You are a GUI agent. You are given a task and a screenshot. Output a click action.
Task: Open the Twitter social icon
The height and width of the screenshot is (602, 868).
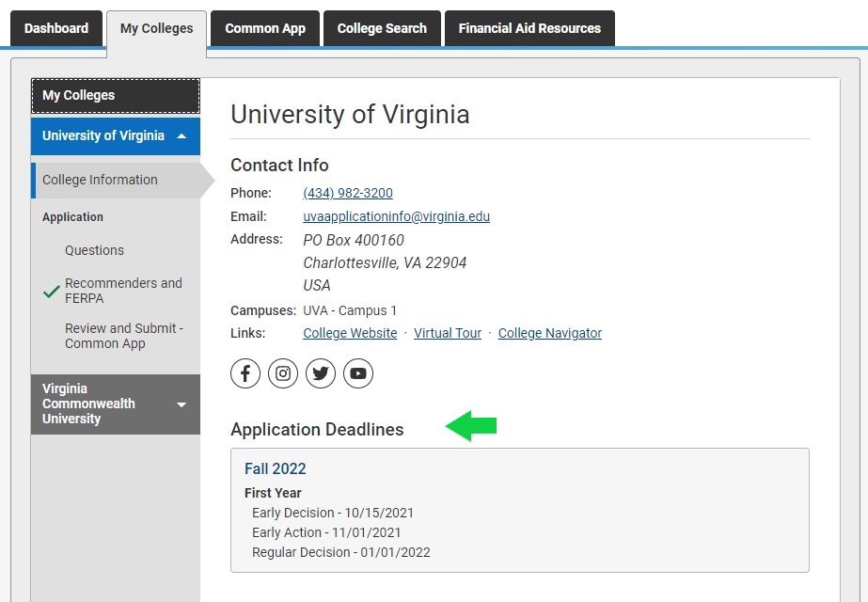click(x=321, y=373)
